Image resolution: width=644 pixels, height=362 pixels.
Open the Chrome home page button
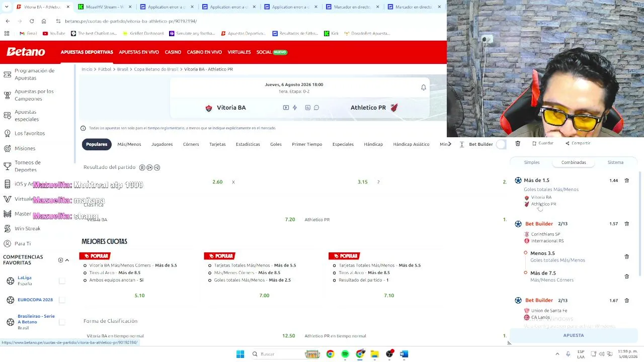(x=44, y=21)
